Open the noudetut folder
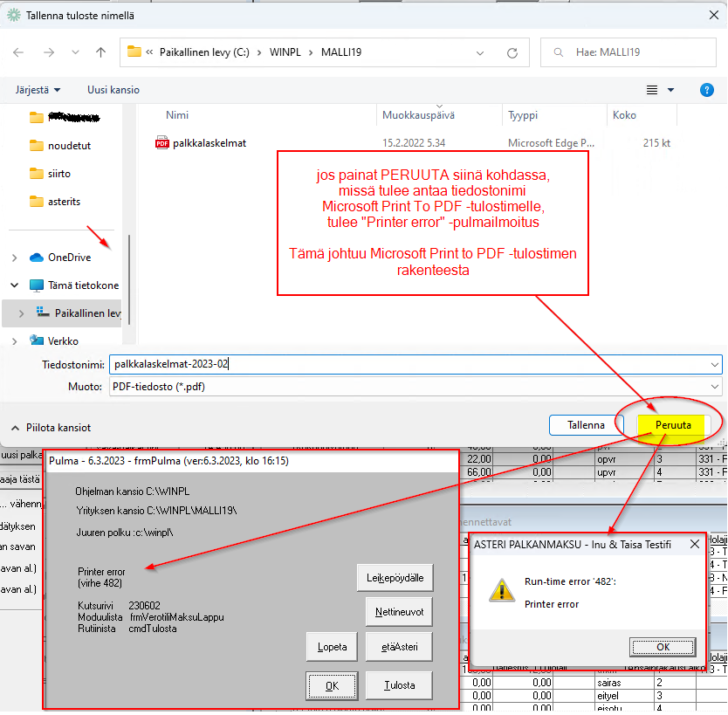This screenshot has height=715, width=728. click(x=69, y=146)
